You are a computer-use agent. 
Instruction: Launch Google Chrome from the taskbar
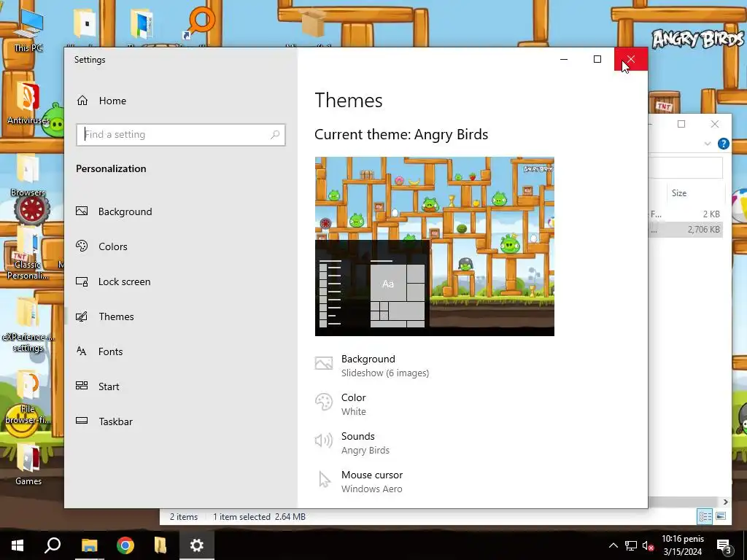point(125,545)
